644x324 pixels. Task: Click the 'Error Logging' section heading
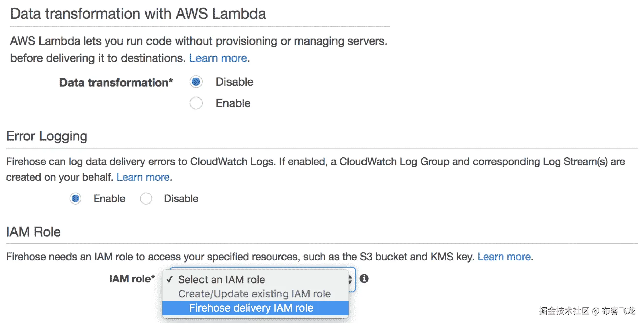click(x=47, y=136)
